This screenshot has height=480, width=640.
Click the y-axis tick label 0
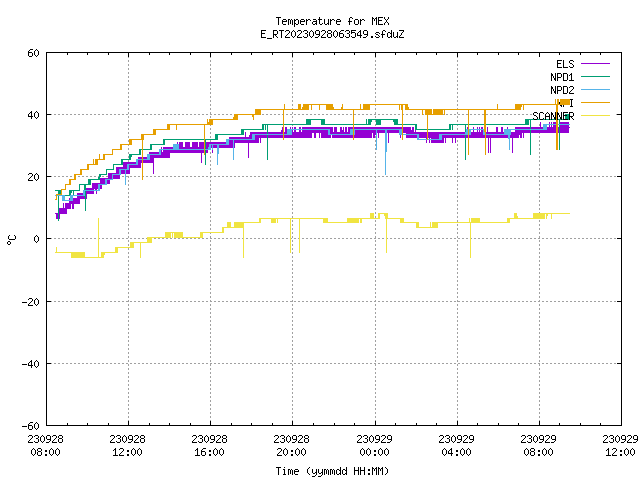pos(36,239)
